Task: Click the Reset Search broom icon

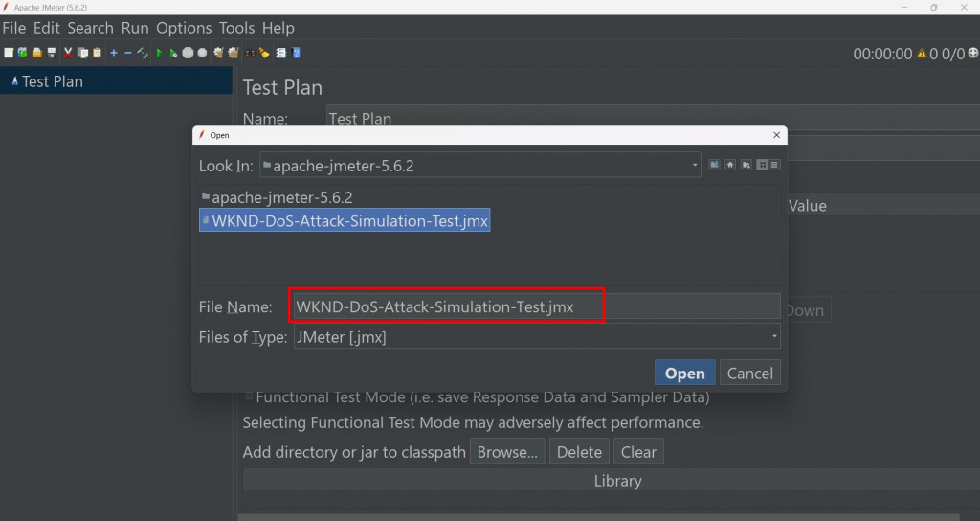Action: coord(264,54)
